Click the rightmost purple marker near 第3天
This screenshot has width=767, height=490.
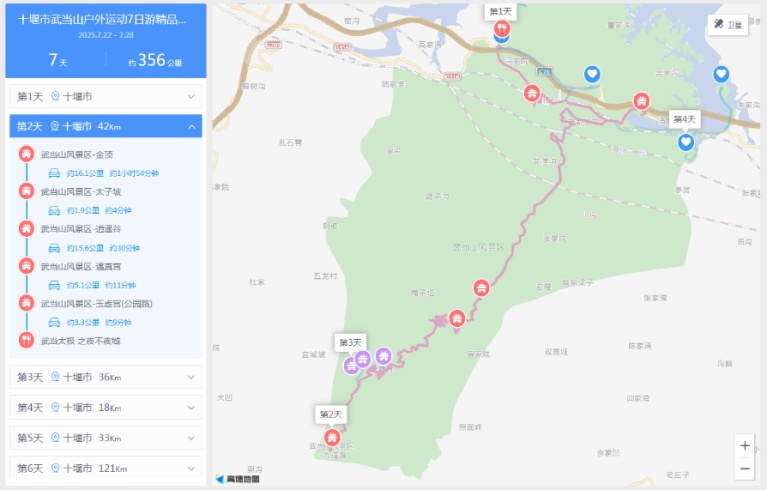pyautogui.click(x=383, y=356)
